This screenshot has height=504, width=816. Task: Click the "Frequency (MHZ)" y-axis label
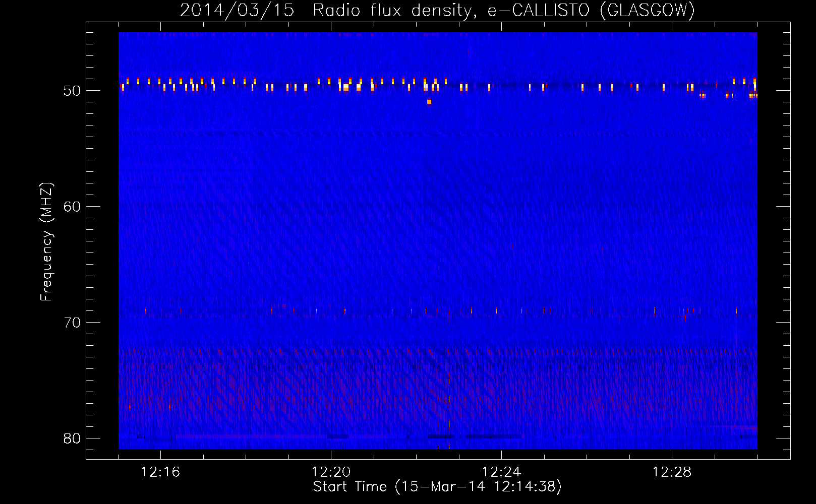tap(46, 242)
